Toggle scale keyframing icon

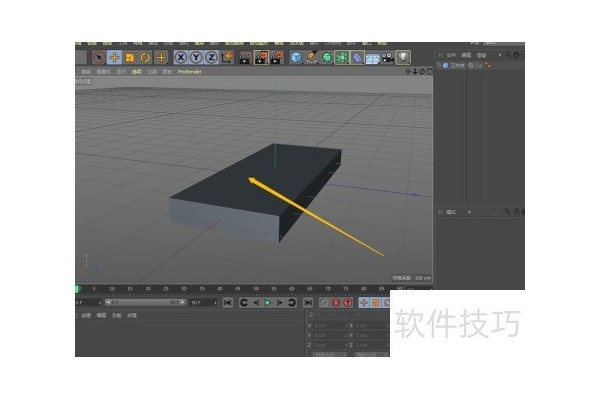pyautogui.click(x=376, y=303)
